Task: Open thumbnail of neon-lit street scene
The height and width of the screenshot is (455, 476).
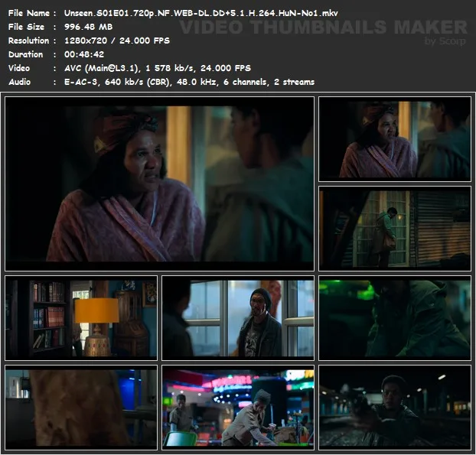Action: [238, 408]
